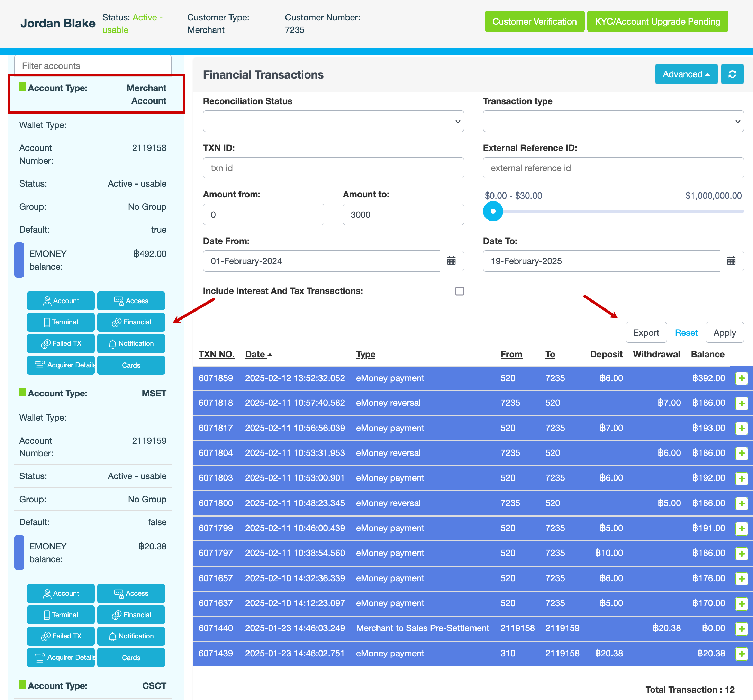
Task: Expand row 6071440 with the plus icon
Action: [741, 628]
